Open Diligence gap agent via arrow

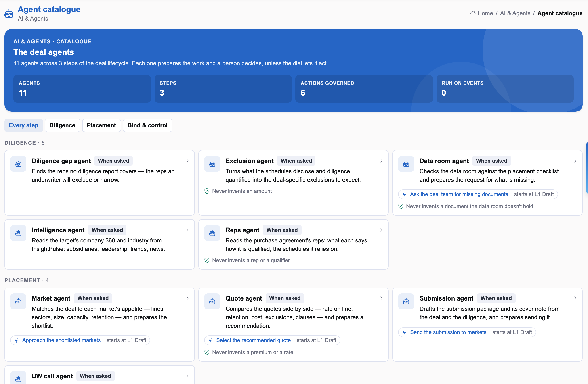(186, 161)
